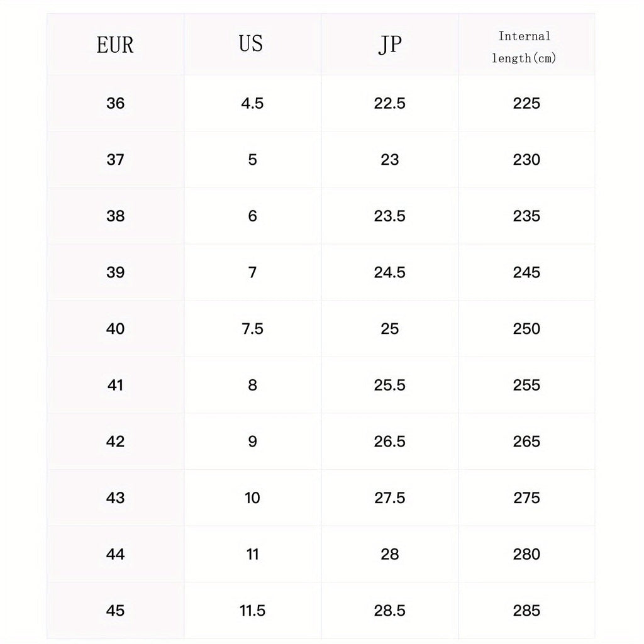
Task: Select US size 11.5 cell
Action: [252, 611]
